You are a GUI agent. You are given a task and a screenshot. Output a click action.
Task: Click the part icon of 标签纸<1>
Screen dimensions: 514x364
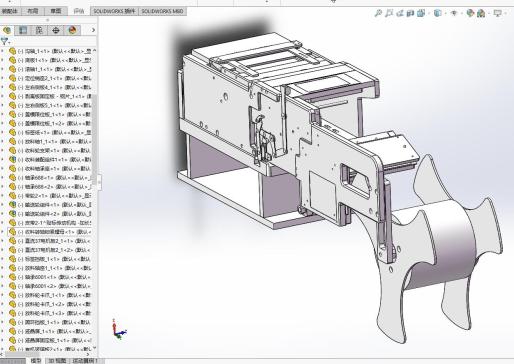(x=13, y=132)
